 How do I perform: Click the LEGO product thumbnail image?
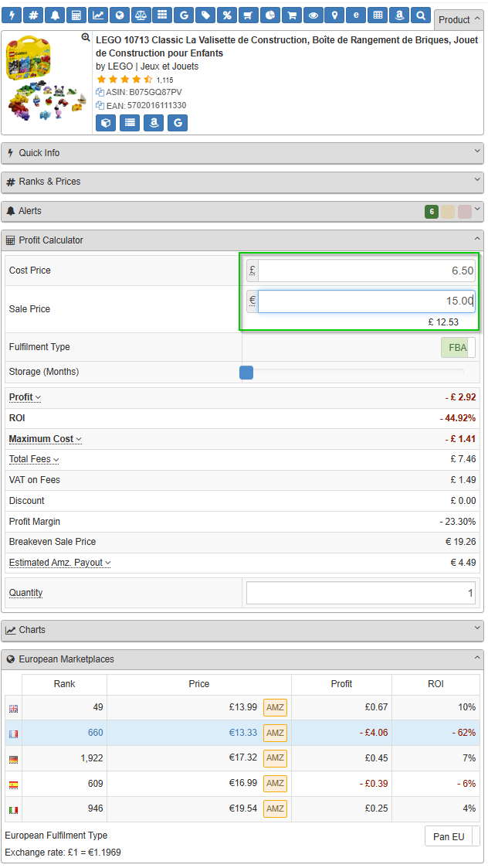pyautogui.click(x=46, y=79)
